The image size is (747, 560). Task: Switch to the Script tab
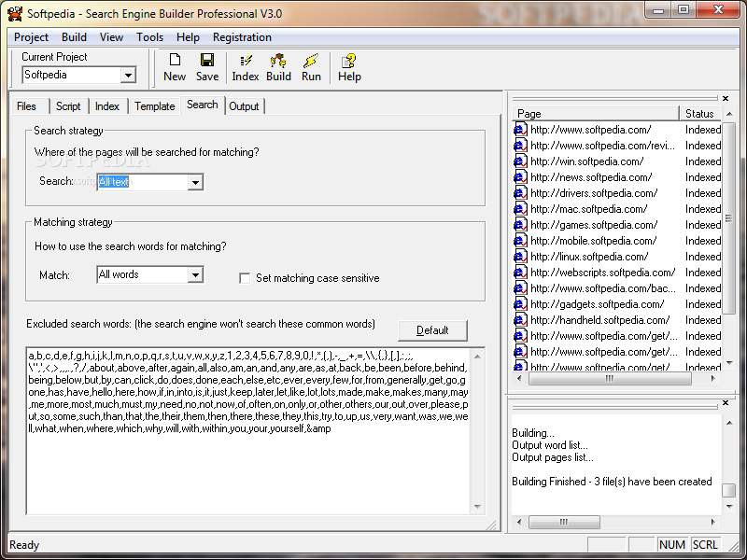coord(68,106)
